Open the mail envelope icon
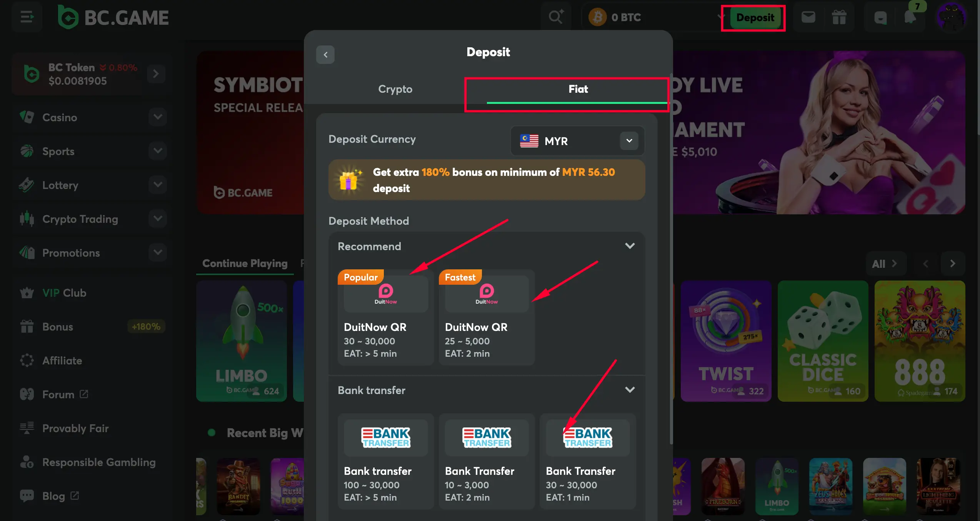The width and height of the screenshot is (980, 521). [x=808, y=17]
